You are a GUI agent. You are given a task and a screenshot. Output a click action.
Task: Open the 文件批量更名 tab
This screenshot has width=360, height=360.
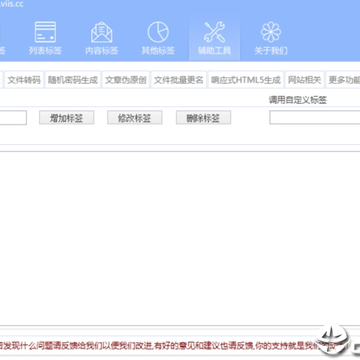179,80
